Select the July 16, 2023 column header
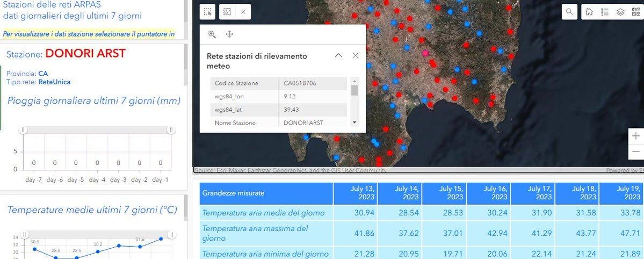 coord(488,193)
